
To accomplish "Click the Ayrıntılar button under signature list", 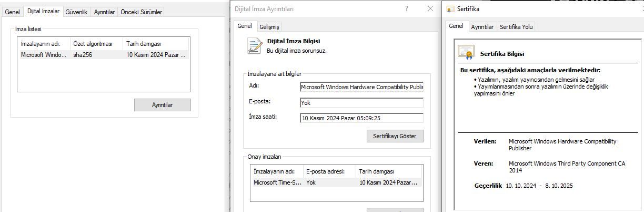I will click(162, 105).
